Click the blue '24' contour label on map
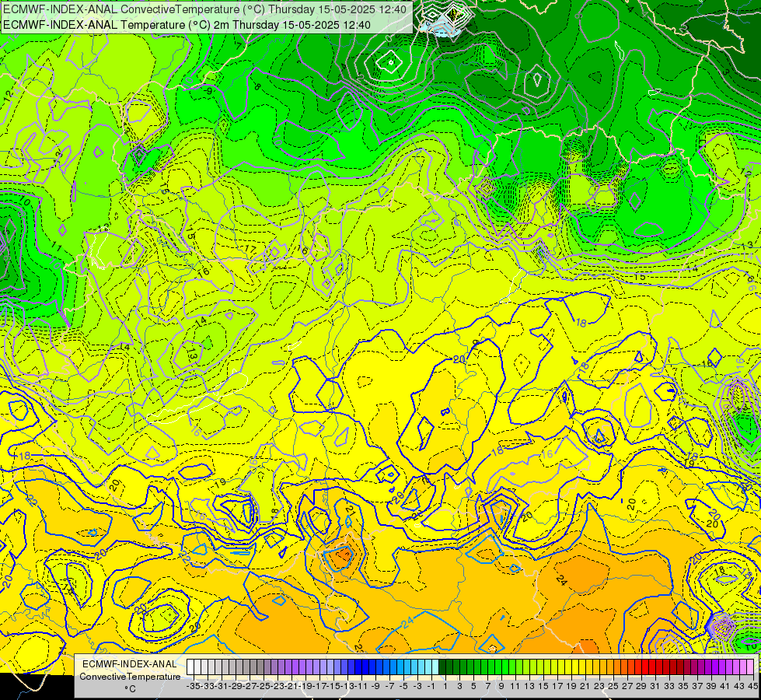Viewport: 761px width, 700px height. [x=407, y=621]
